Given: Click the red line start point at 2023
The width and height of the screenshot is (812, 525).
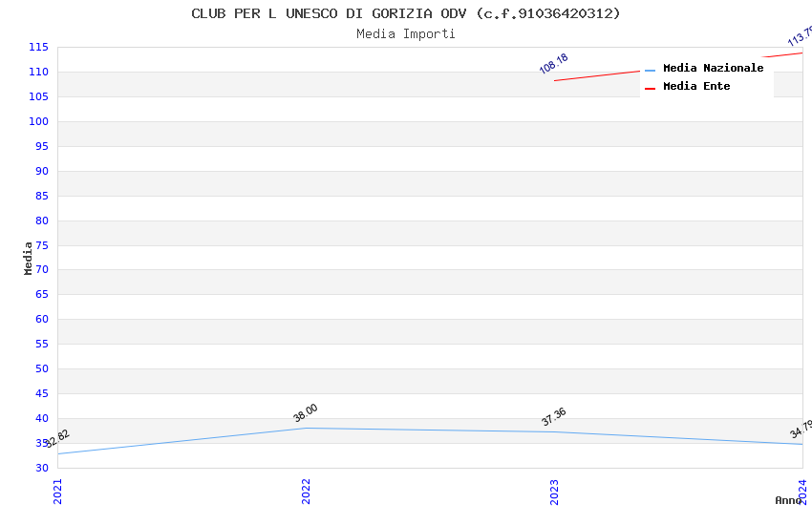Looking at the screenshot, I should [554, 81].
